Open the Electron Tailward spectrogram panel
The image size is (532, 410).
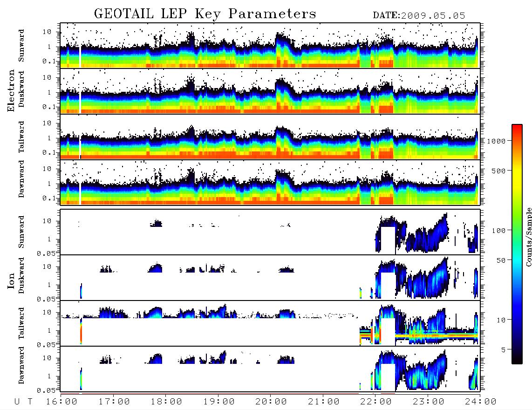(270, 137)
